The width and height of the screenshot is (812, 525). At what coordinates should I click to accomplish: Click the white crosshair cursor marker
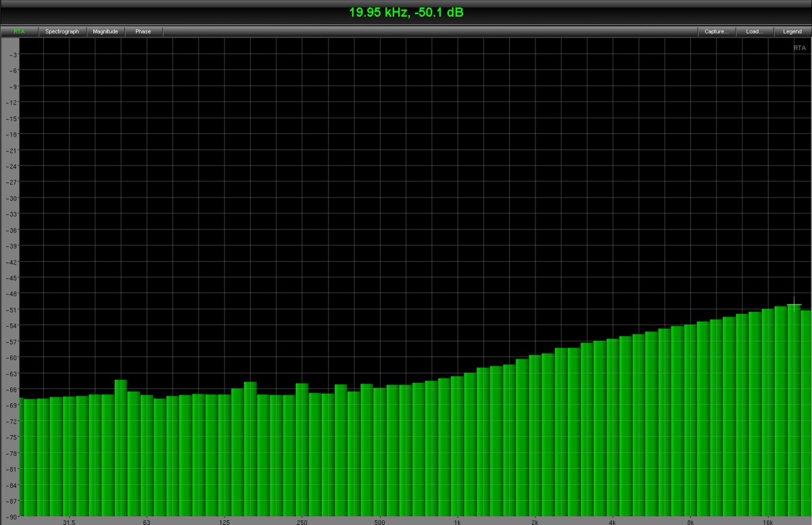point(794,305)
